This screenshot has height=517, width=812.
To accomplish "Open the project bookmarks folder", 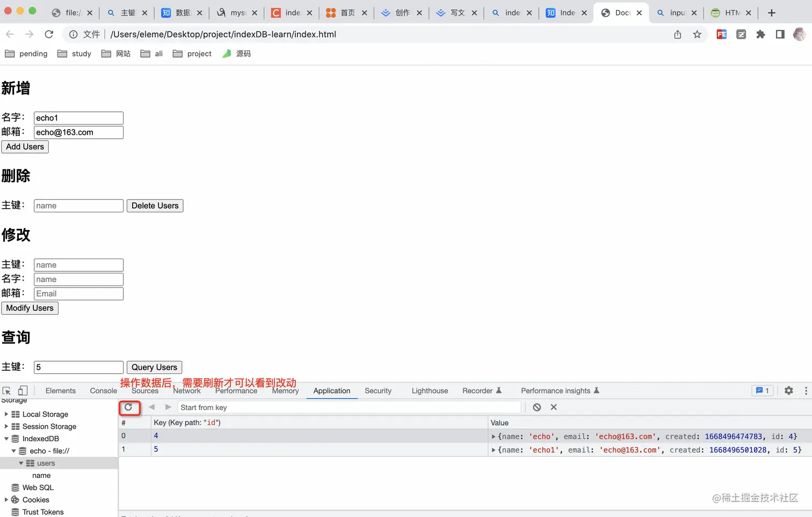I will click(x=192, y=54).
